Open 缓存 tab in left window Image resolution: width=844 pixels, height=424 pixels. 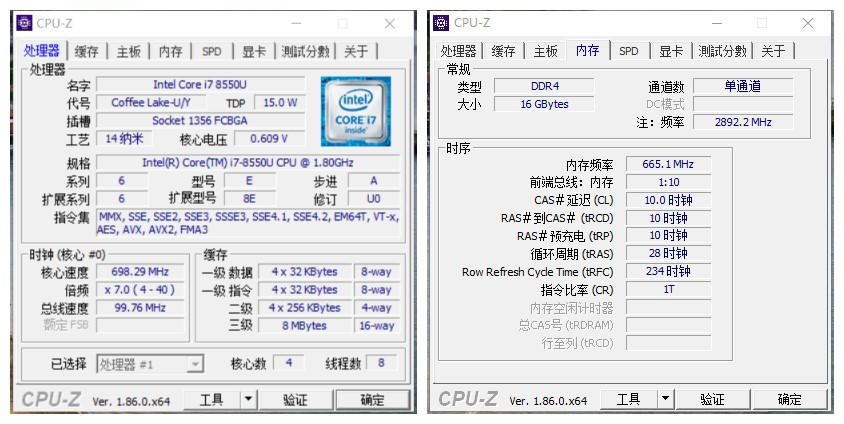pyautogui.click(x=87, y=52)
